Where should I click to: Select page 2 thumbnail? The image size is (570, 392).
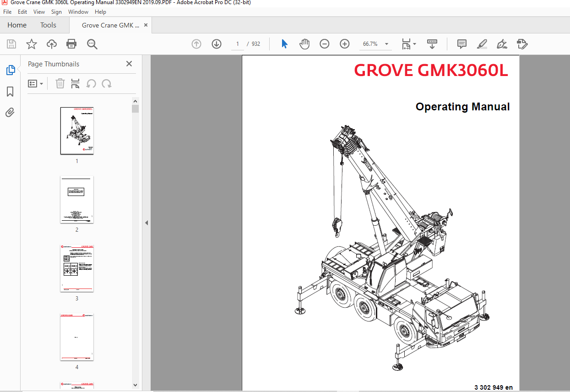point(77,199)
